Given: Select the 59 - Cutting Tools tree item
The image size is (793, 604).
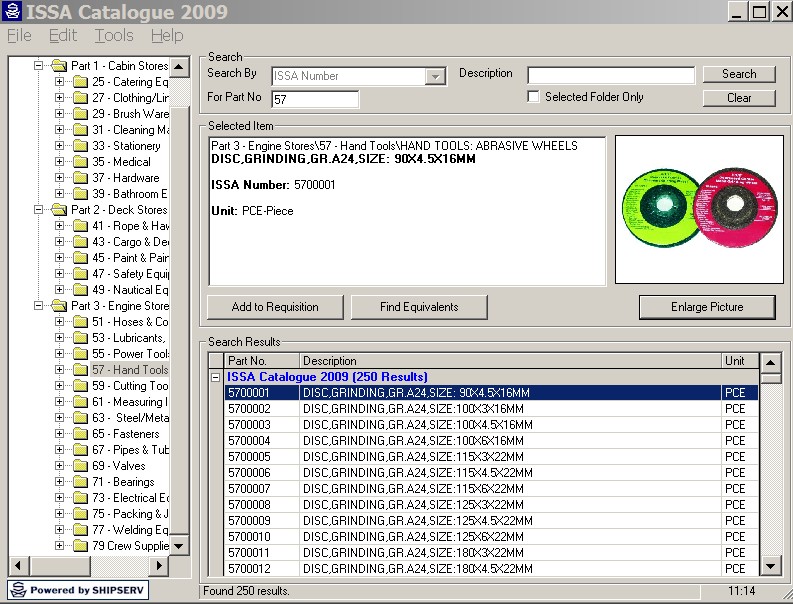Looking at the screenshot, I should click(130, 386).
